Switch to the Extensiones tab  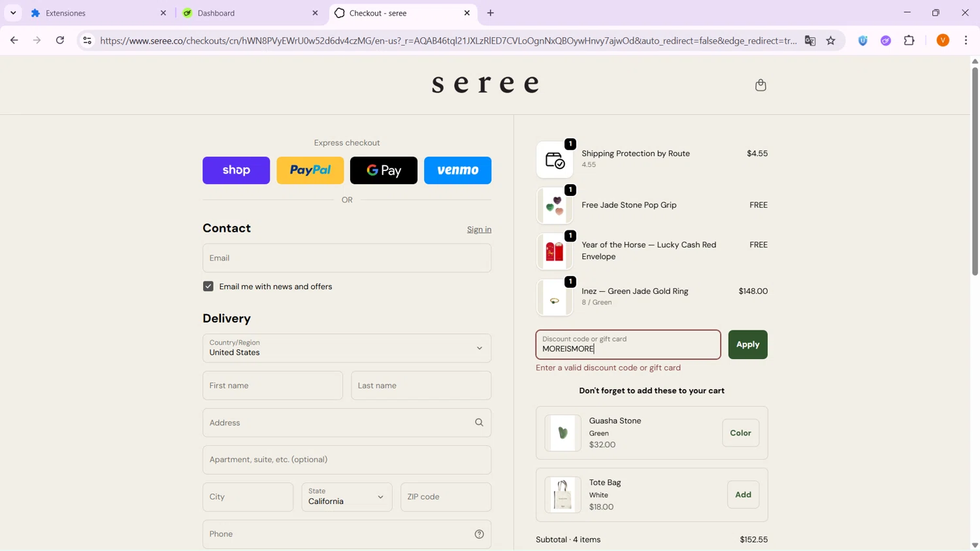point(98,13)
